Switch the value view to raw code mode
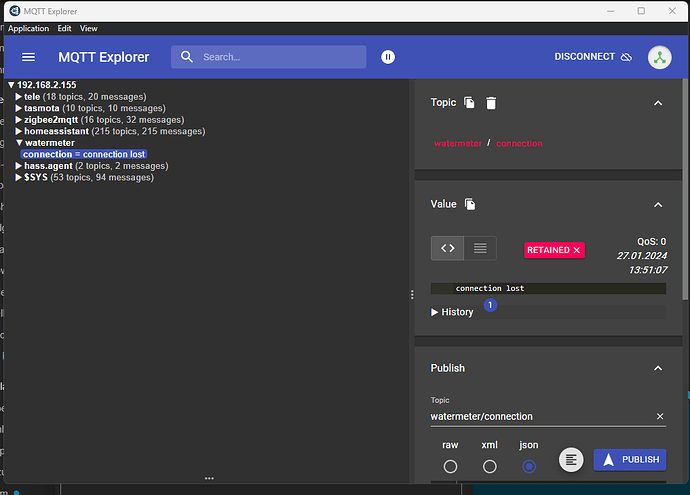The image size is (690, 495). (448, 248)
